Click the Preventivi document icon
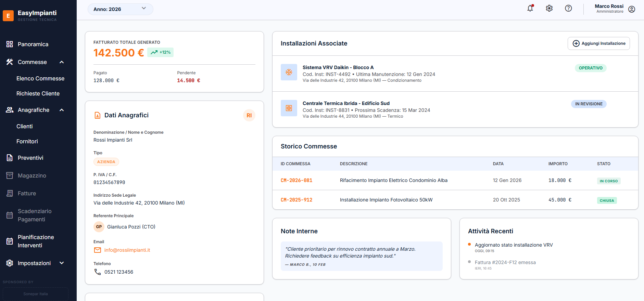The width and height of the screenshot is (644, 301). pos(10,158)
